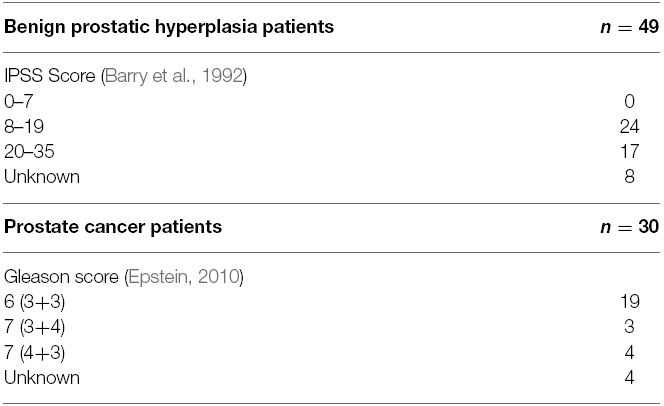Click the value 3 for Gleason 3+4
Screen dimensions: 664x406
click(629, 327)
